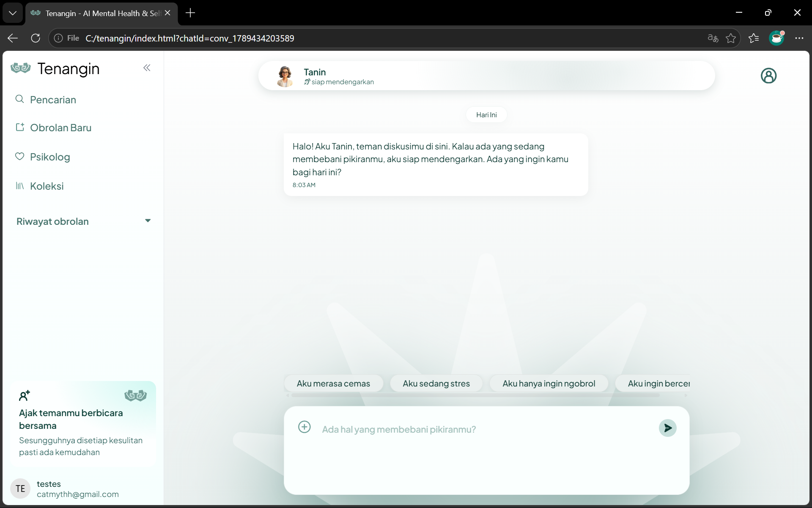Viewport: 812px width, 508px height.
Task: Open profile icon at top right
Action: pos(768,76)
